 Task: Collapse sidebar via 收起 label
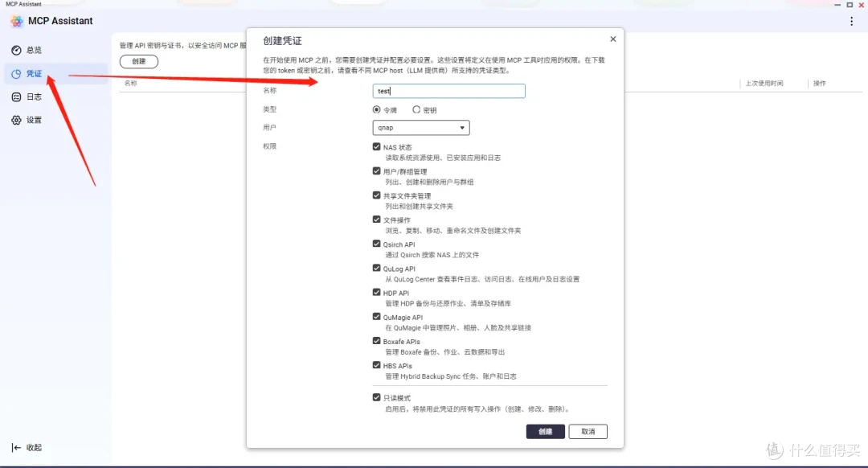point(34,448)
